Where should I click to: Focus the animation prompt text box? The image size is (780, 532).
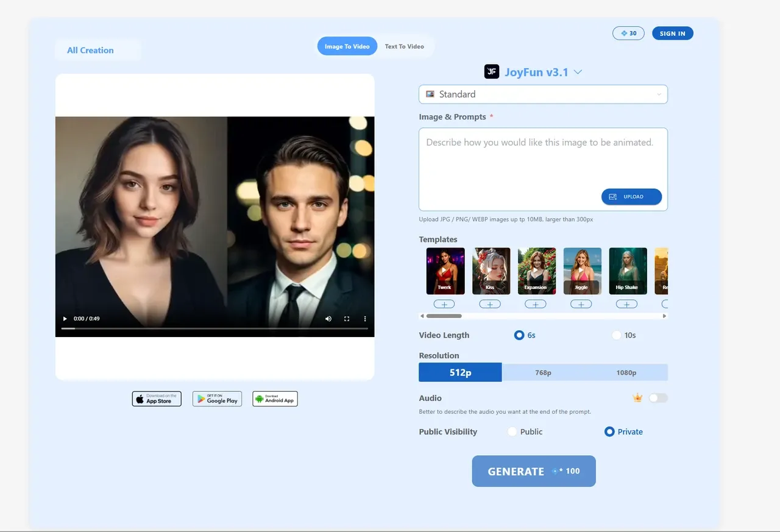point(543,169)
